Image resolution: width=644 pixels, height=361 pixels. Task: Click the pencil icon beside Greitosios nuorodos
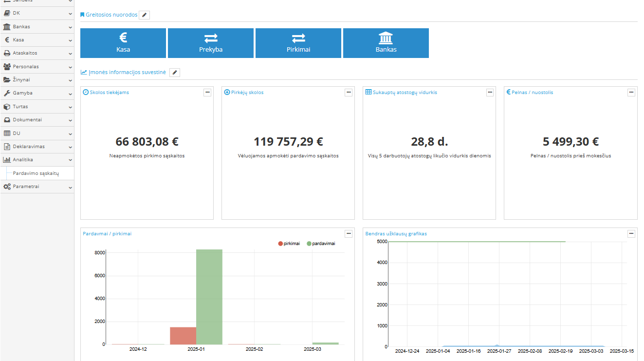(144, 15)
